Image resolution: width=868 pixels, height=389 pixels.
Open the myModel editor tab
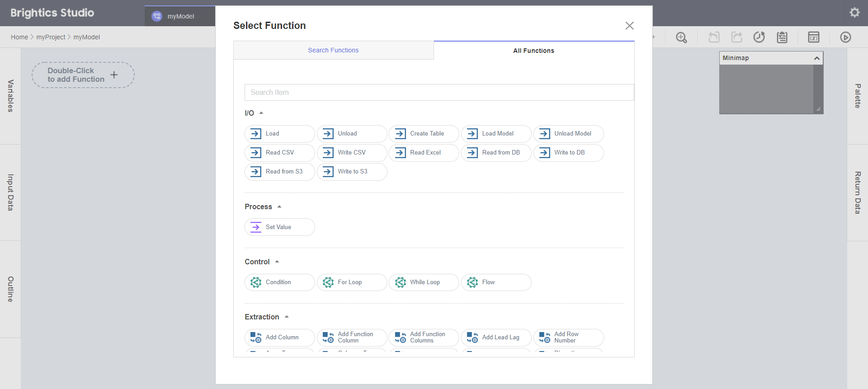point(180,16)
